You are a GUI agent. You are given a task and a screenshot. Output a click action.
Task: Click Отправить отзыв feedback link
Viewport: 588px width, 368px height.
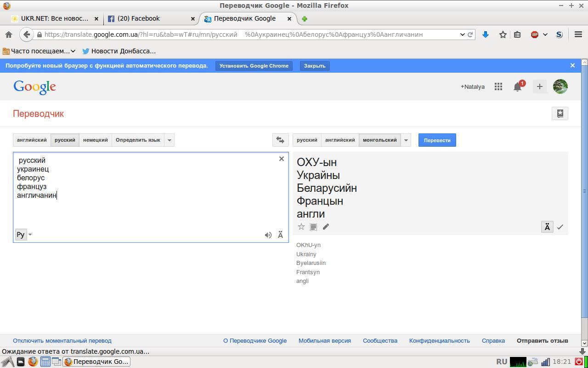543,341
